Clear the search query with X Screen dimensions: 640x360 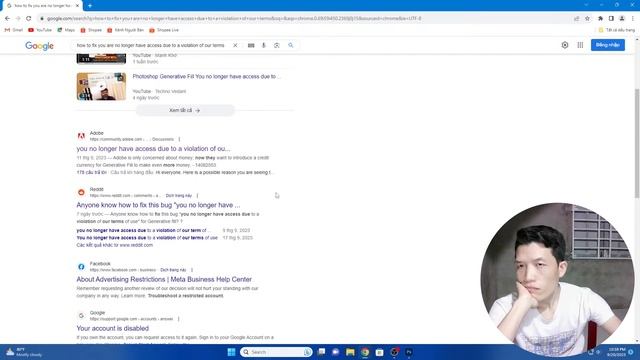coord(235,45)
